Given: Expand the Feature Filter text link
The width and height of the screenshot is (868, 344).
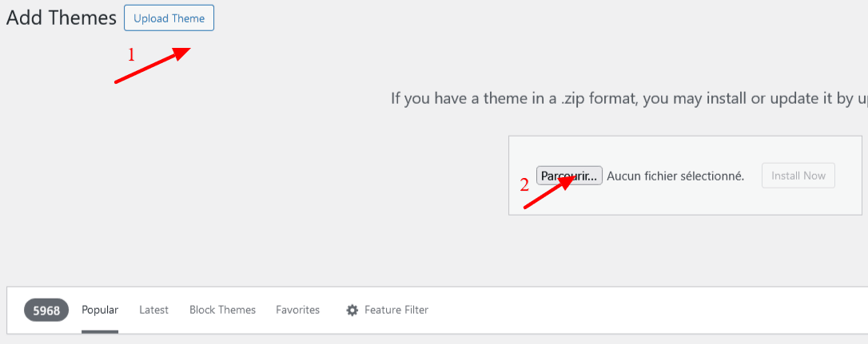Looking at the screenshot, I should coord(396,310).
